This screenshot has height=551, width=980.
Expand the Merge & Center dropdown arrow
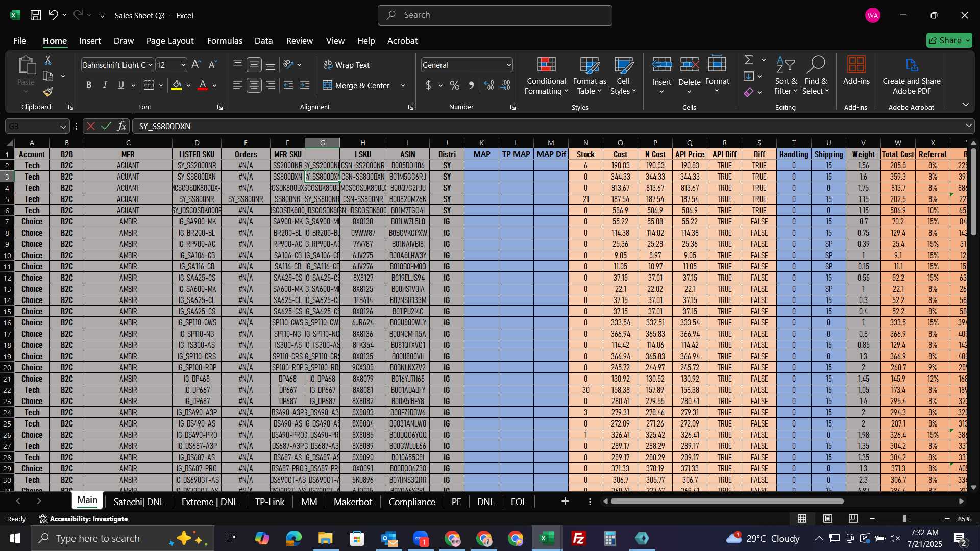[403, 86]
